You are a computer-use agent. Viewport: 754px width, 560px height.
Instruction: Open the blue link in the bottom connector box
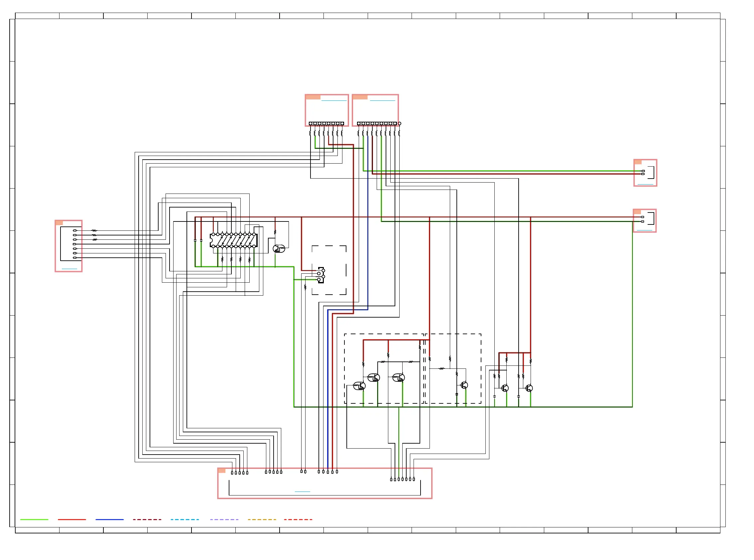click(303, 492)
